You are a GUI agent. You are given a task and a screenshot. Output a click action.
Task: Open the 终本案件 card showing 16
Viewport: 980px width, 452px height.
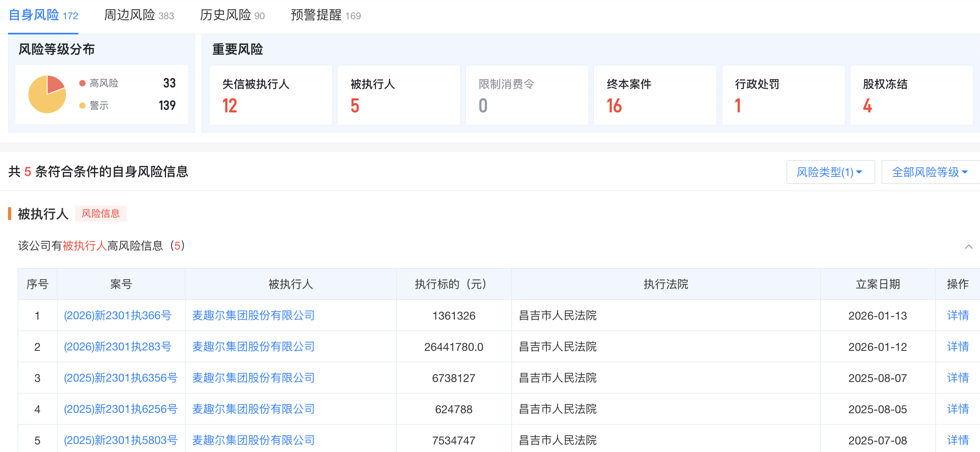(x=655, y=95)
